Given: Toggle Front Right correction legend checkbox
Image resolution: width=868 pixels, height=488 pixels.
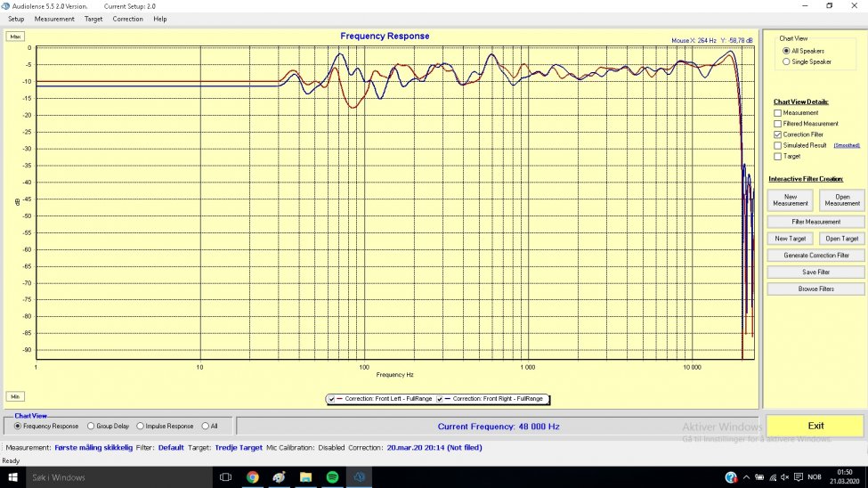Looking at the screenshot, I should coord(440,399).
